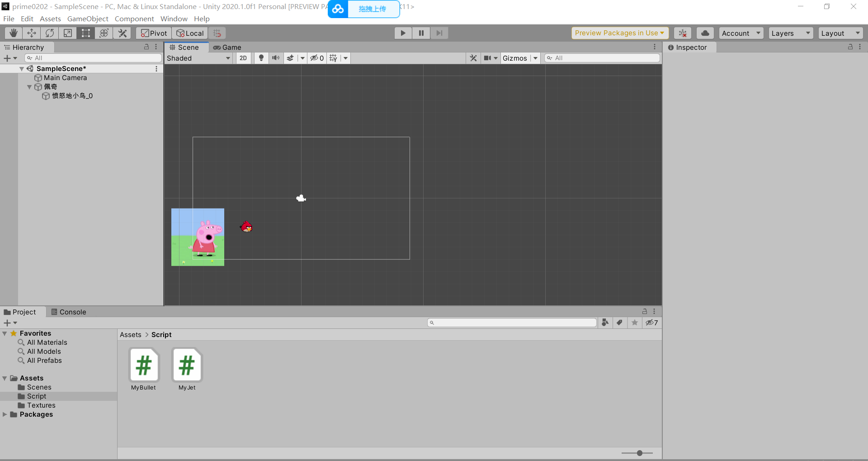Open the Component menu
868x461 pixels.
click(134, 19)
